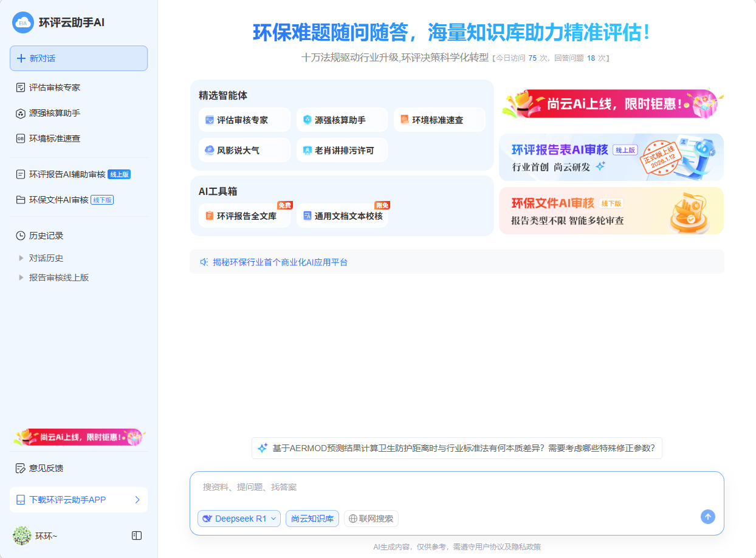Click the 环评云助手AI cloud logo
This screenshot has height=558, width=756.
23,22
